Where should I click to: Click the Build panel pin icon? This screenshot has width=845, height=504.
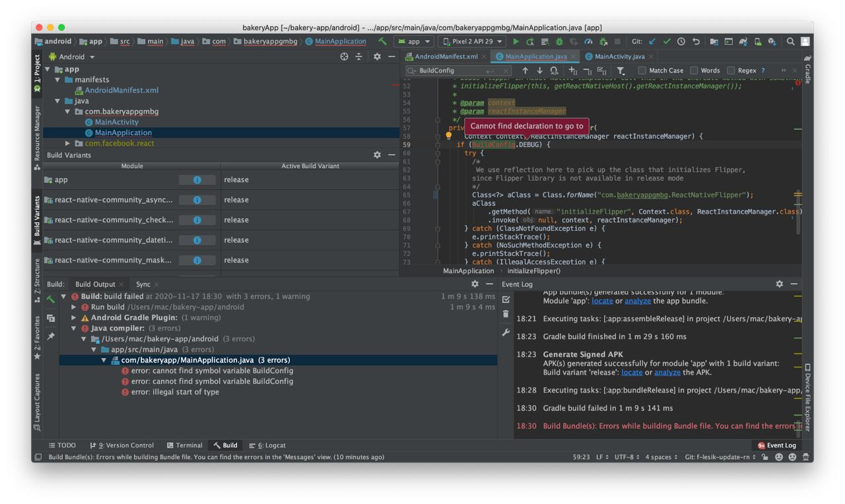tap(51, 336)
